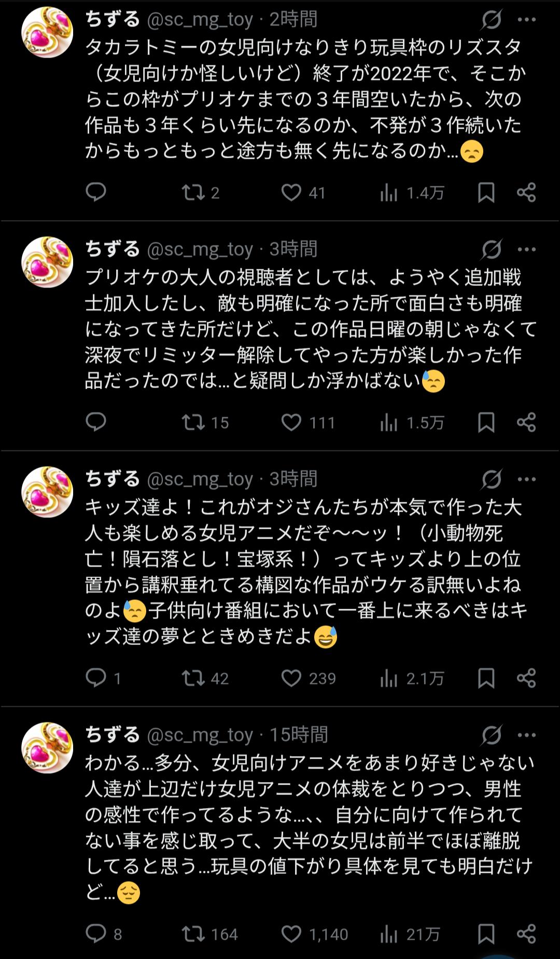Open ちずる name on the second tweet

click(113, 250)
